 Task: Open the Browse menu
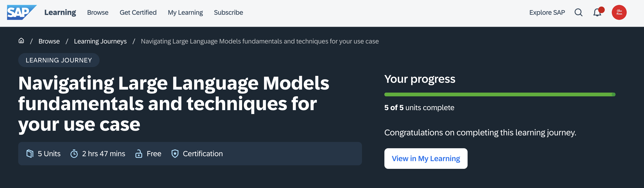click(x=97, y=13)
